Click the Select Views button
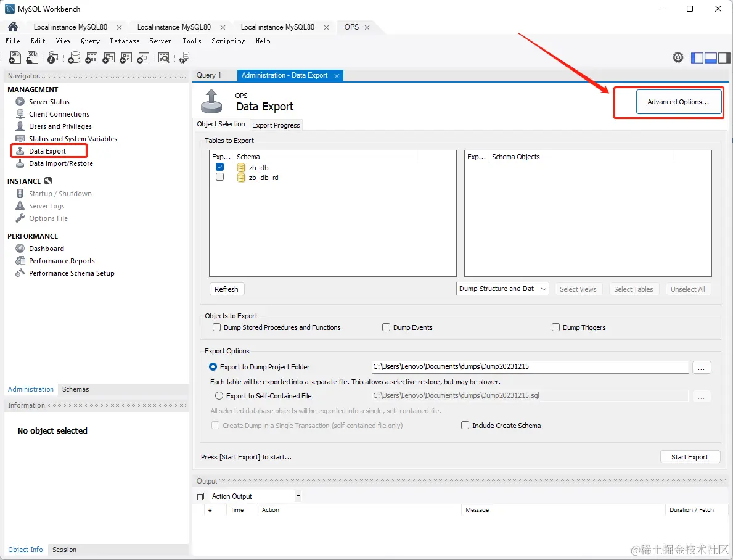733x560 pixels. pyautogui.click(x=578, y=289)
